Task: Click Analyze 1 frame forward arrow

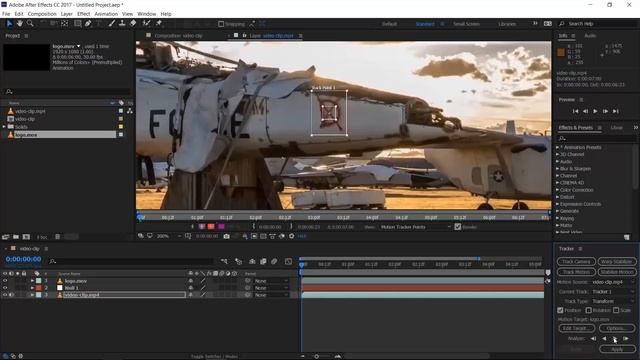Action: [626, 338]
